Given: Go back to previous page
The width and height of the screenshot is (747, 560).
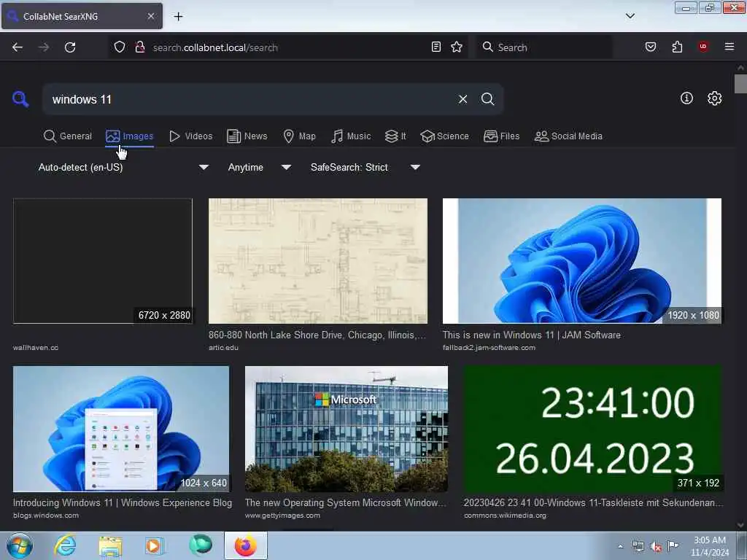Looking at the screenshot, I should [18, 47].
